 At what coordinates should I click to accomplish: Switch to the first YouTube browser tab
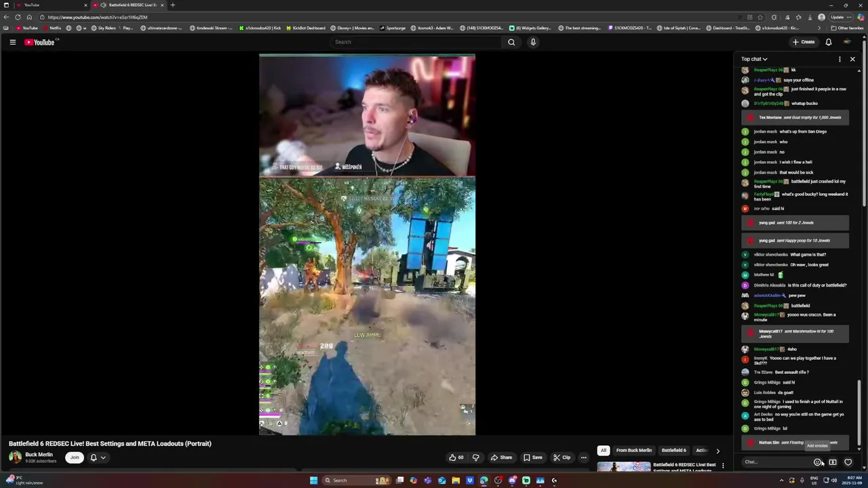(x=47, y=5)
